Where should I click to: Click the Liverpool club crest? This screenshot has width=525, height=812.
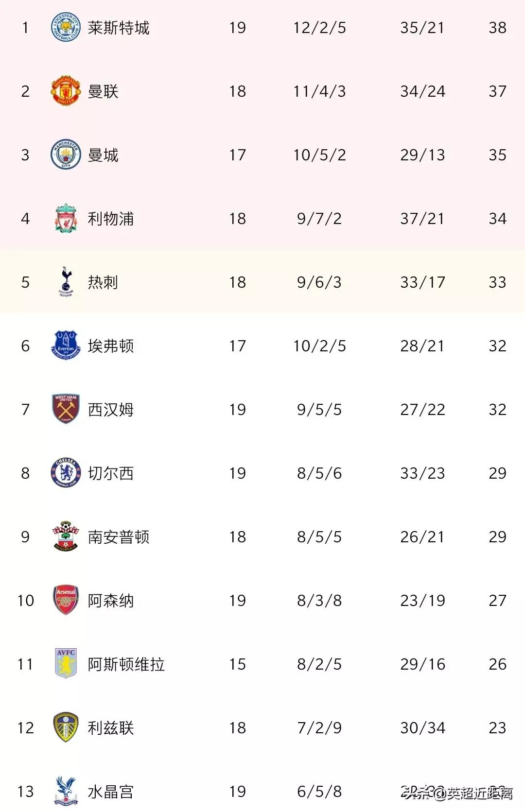click(x=66, y=219)
